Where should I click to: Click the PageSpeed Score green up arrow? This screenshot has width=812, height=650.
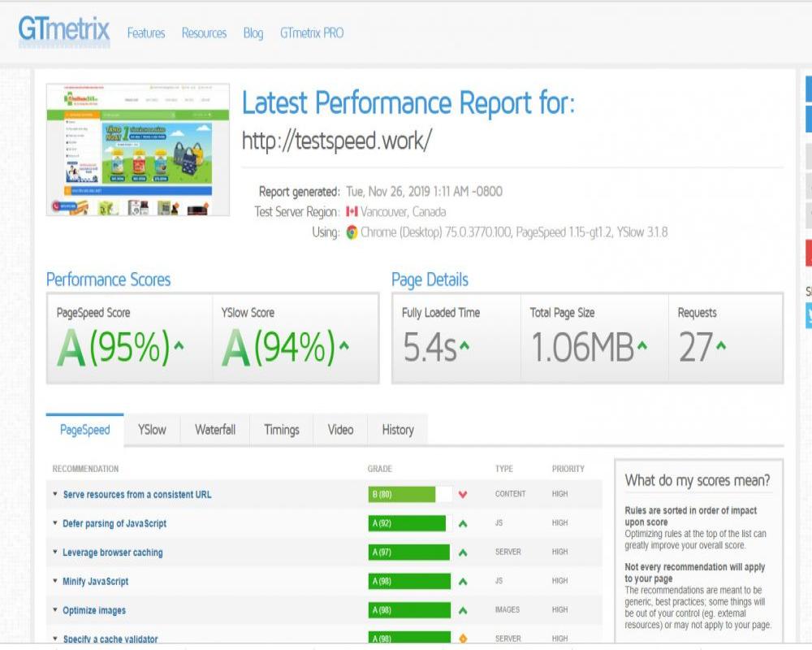pyautogui.click(x=179, y=347)
